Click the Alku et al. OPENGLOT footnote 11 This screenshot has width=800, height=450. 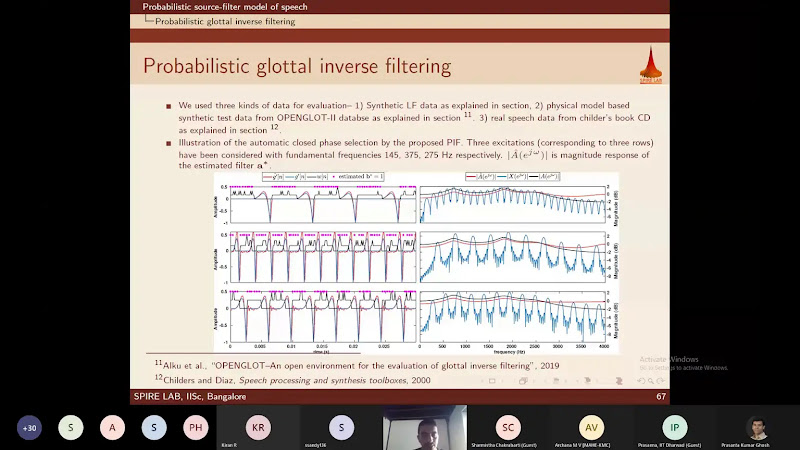point(357,365)
